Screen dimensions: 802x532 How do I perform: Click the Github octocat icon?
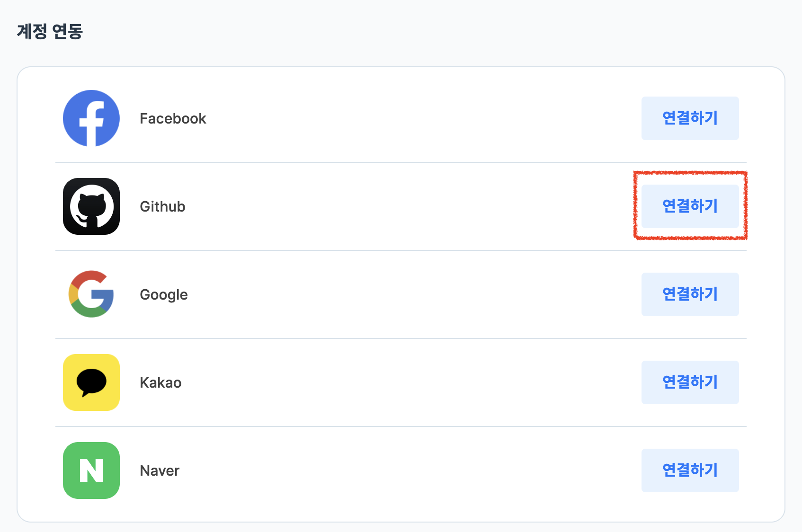91,206
